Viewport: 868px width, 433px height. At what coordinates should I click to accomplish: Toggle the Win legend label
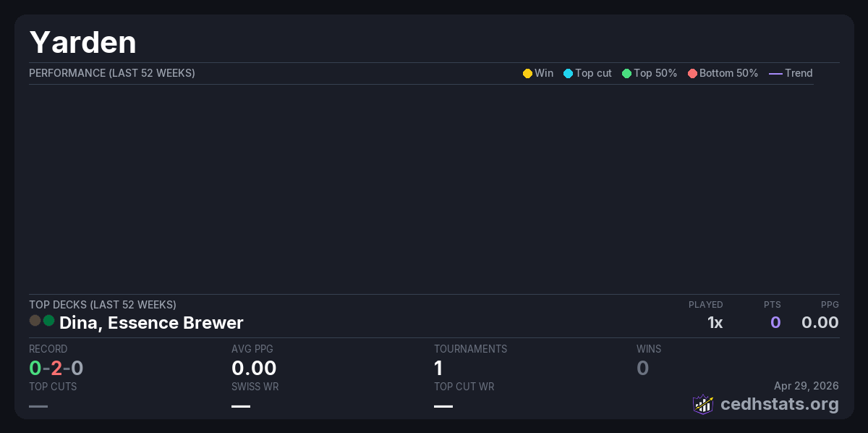click(544, 73)
